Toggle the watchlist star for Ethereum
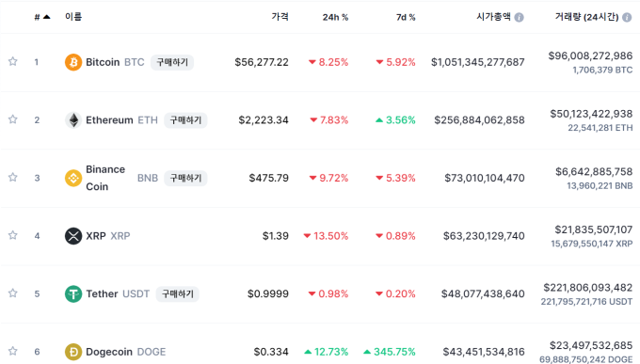The width and height of the screenshot is (640, 364). coord(13,119)
